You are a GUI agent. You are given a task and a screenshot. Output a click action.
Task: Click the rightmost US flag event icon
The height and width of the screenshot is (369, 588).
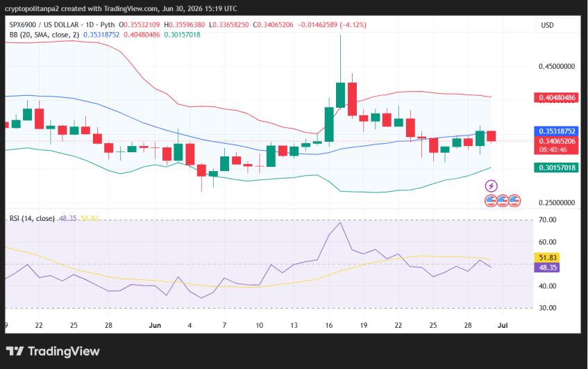514,201
